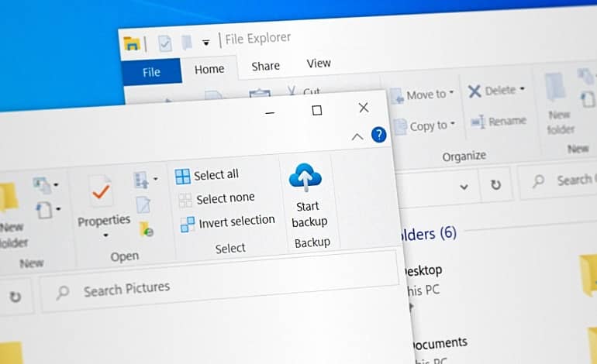Screen dimensions: 597x364
Task: Click Select none in front window
Action: coord(216,199)
